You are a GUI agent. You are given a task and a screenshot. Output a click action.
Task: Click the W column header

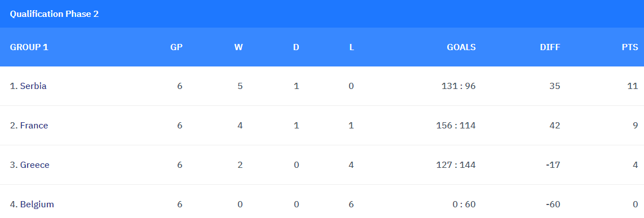pos(239,47)
